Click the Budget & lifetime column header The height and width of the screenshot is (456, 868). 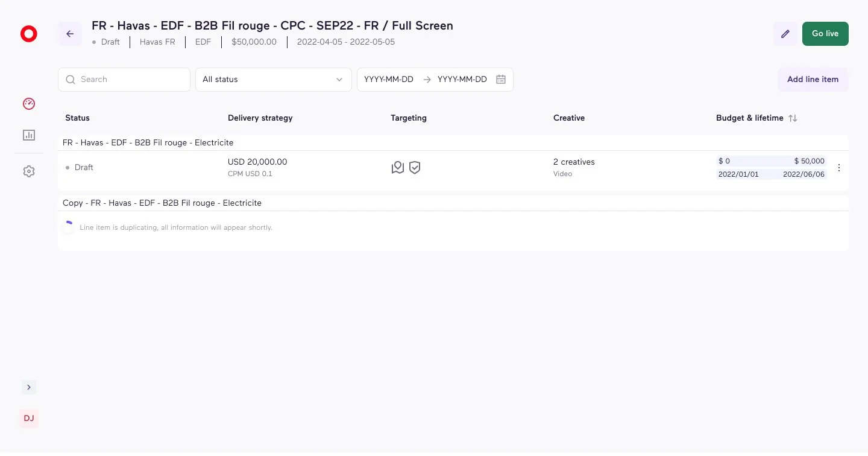750,118
